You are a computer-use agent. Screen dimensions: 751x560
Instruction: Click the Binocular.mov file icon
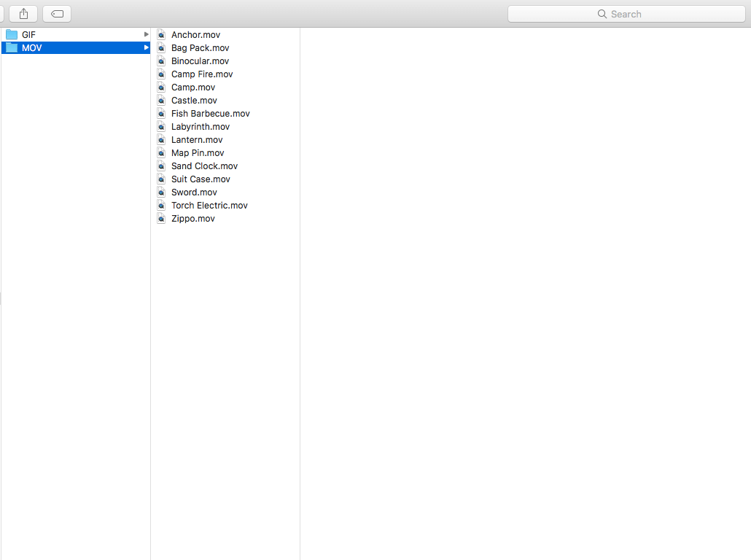click(x=161, y=61)
